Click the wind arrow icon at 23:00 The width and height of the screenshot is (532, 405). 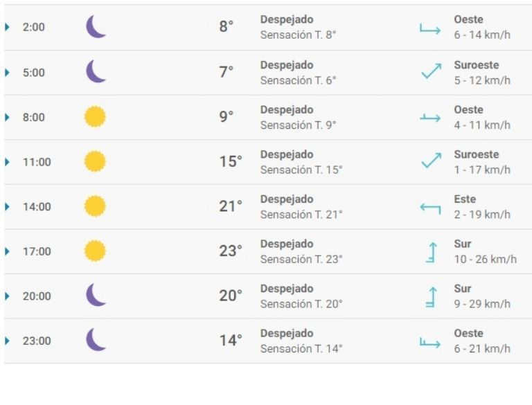pyautogui.click(x=430, y=341)
